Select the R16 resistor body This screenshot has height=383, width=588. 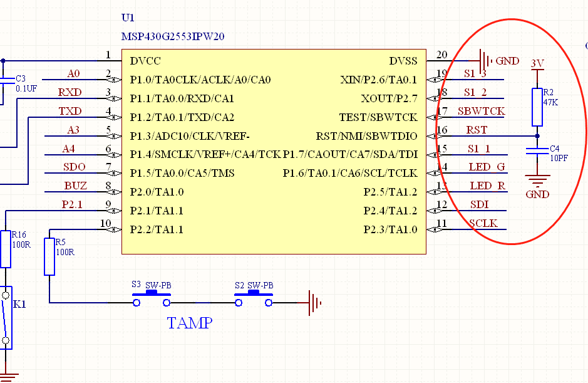click(6, 249)
